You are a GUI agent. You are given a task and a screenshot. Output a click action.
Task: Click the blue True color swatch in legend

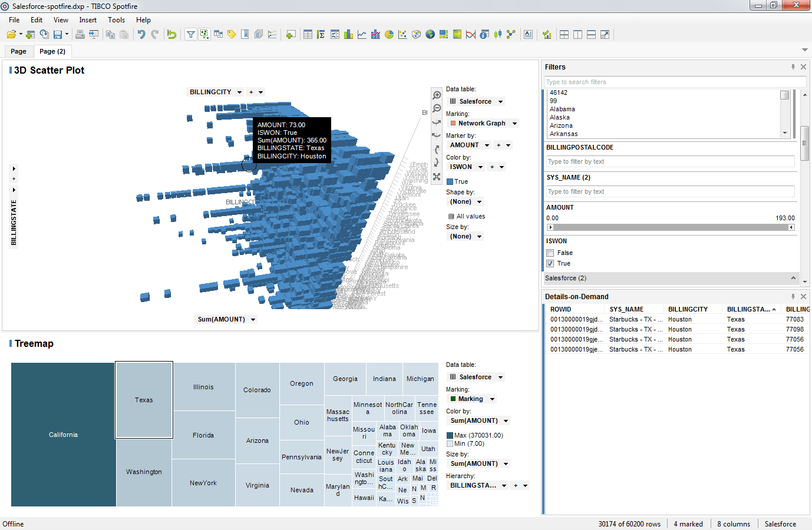450,182
